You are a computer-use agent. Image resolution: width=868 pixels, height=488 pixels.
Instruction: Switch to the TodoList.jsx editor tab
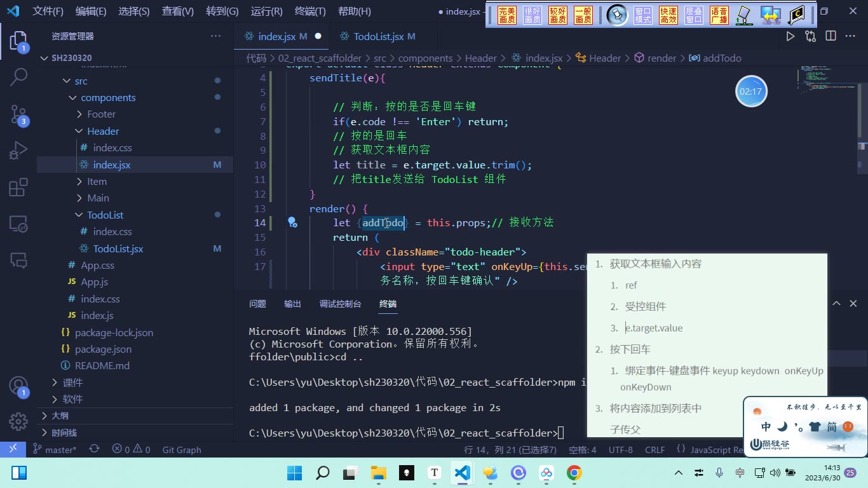[384, 36]
